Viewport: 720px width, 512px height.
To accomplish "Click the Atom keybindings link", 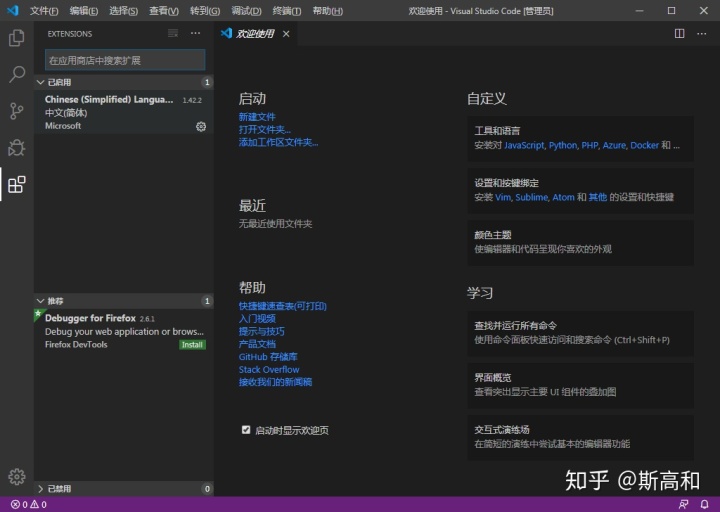I will click(x=563, y=197).
